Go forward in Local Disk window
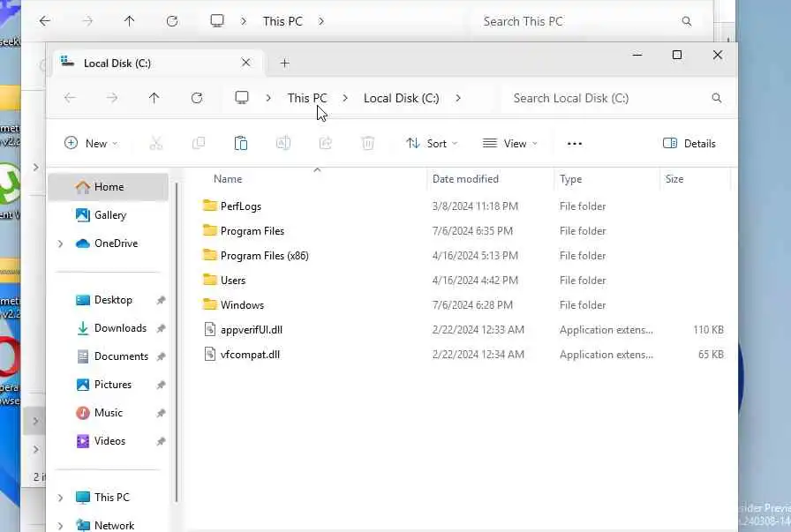Screen dimensions: 791x532 112,98
